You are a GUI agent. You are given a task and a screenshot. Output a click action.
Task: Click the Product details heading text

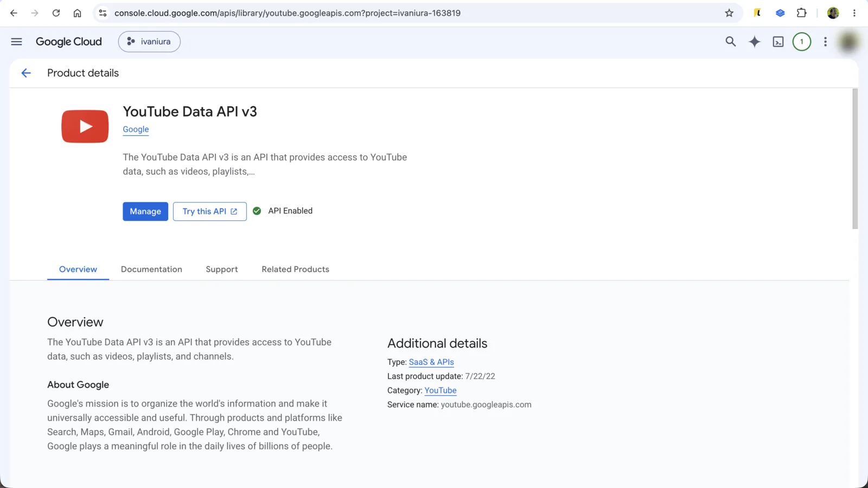click(83, 73)
